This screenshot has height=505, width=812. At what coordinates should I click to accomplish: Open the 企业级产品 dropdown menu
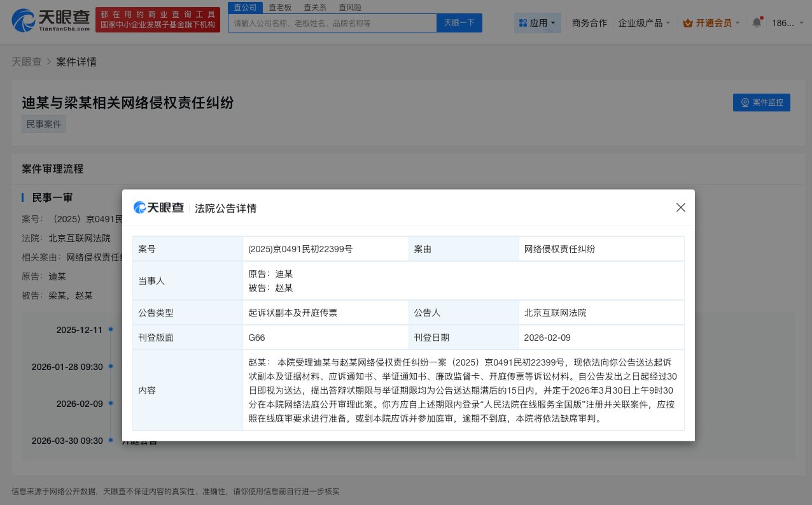[644, 22]
